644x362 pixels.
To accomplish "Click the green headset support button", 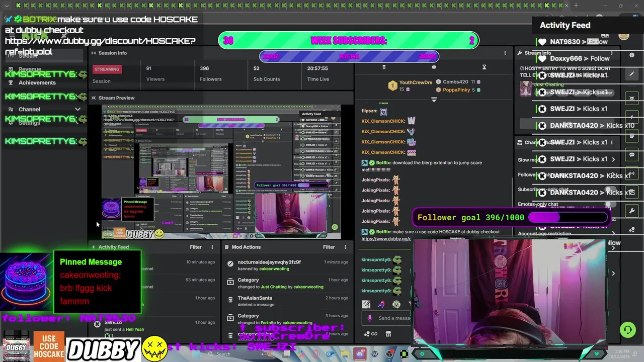I will point(627,330).
